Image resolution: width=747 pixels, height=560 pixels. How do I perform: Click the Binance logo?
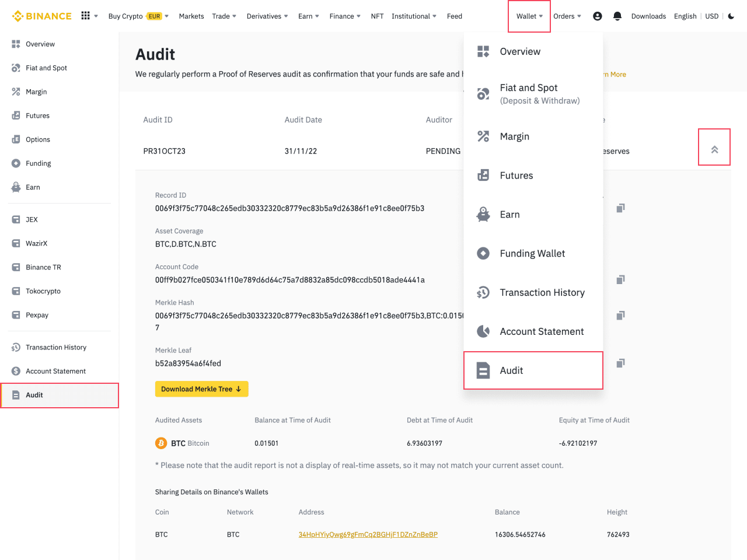[42, 16]
